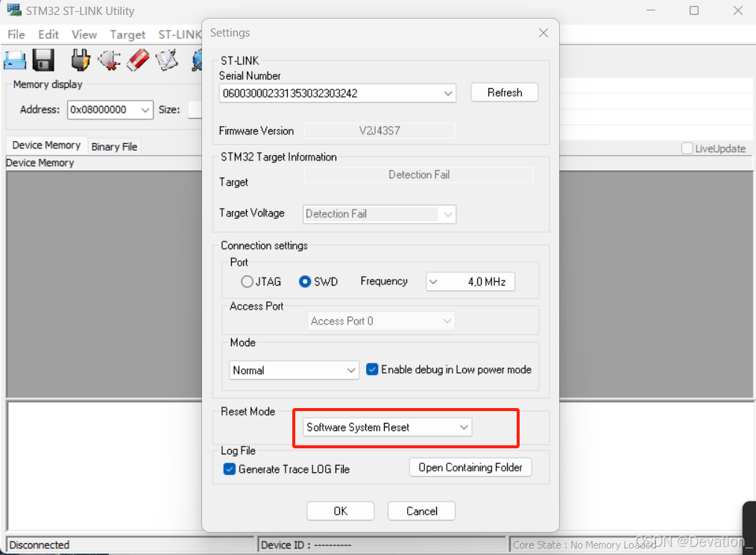The height and width of the screenshot is (555, 756).
Task: Switch to the Device Memory tab
Action: click(46, 145)
